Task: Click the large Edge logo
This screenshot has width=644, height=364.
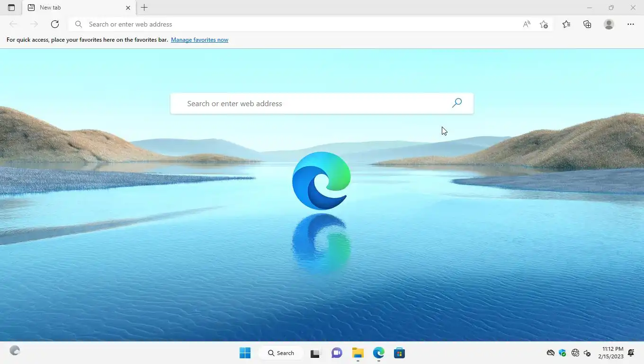Action: [322, 181]
